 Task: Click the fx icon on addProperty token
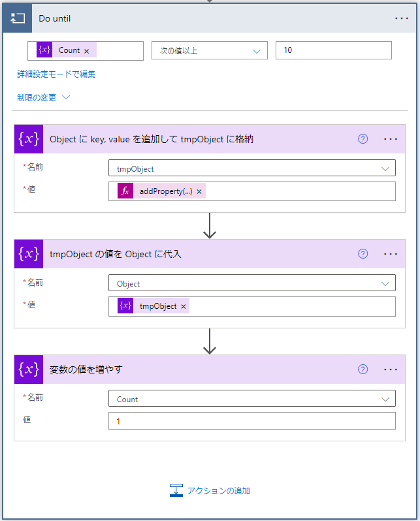(x=125, y=191)
